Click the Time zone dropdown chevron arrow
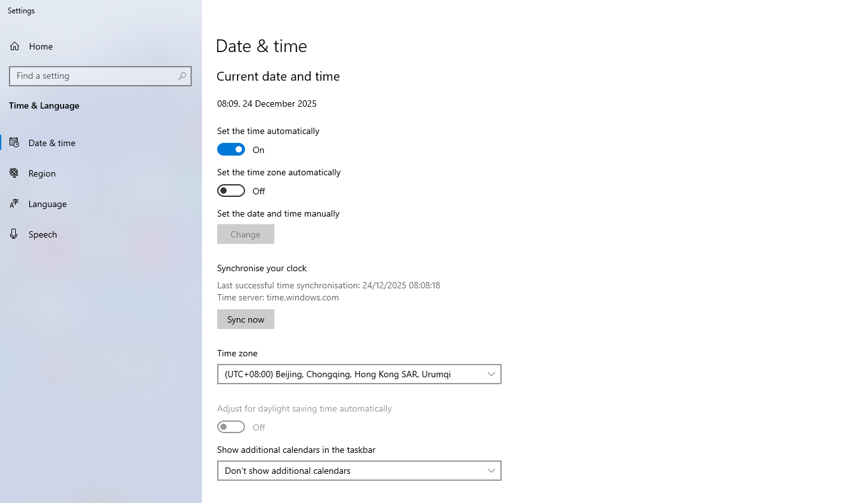This screenshot has height=503, width=868. coord(491,374)
